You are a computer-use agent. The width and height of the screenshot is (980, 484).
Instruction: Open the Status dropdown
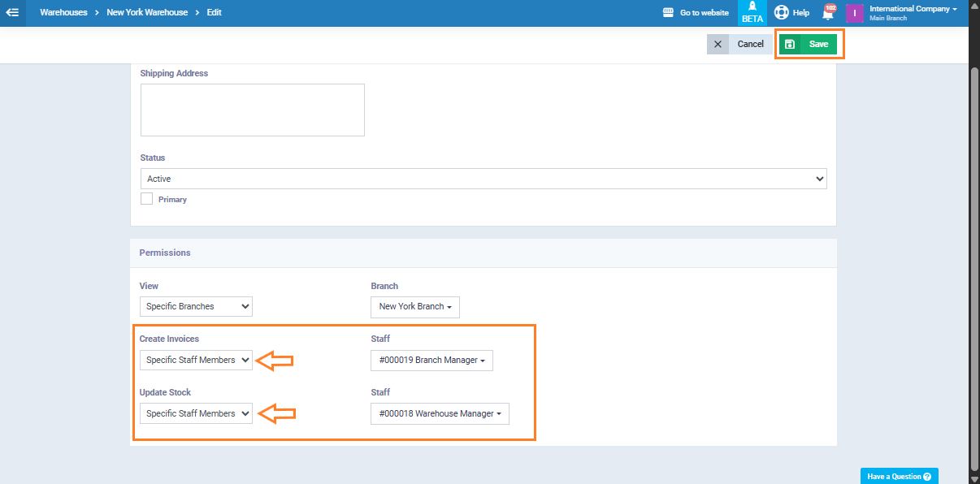coord(483,179)
